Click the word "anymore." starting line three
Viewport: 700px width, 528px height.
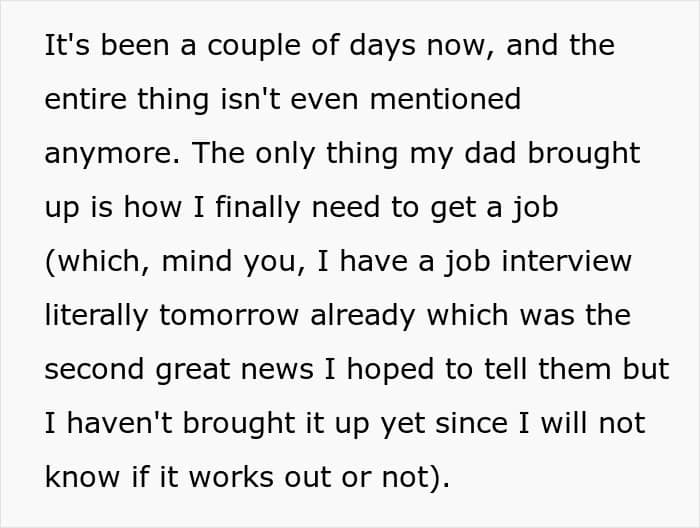112,154
